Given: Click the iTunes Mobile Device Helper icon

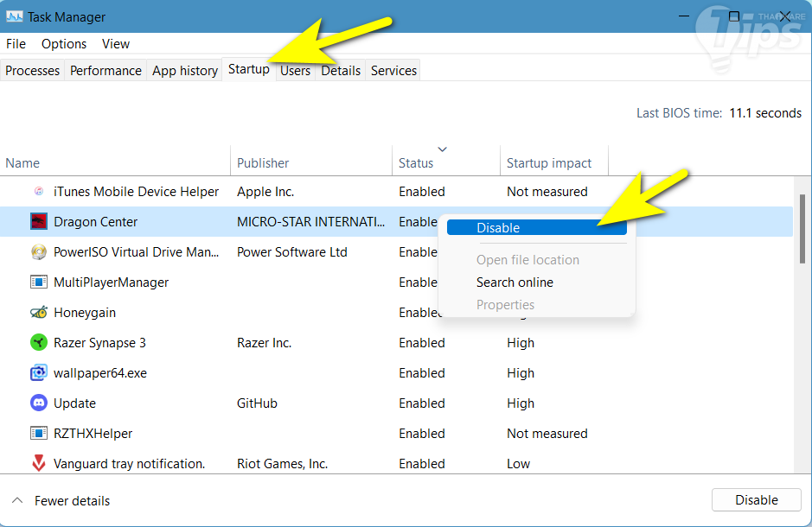Looking at the screenshot, I should click(x=38, y=192).
